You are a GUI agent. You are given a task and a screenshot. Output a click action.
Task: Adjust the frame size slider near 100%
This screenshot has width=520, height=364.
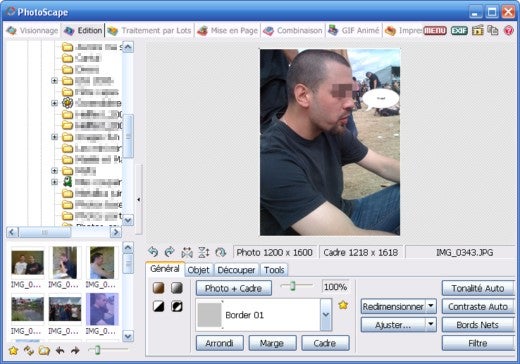click(x=293, y=286)
